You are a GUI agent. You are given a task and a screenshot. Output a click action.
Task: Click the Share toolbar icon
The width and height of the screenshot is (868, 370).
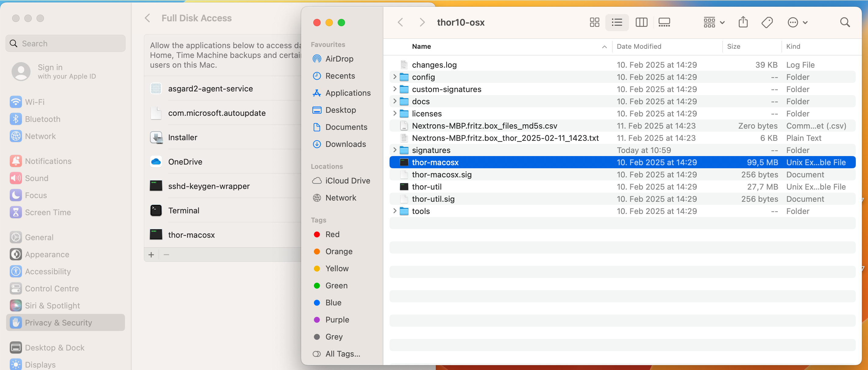[743, 23]
